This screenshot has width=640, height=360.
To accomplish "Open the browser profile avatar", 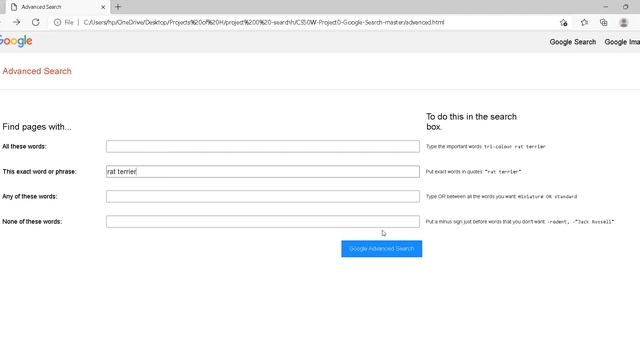I will click(x=624, y=22).
